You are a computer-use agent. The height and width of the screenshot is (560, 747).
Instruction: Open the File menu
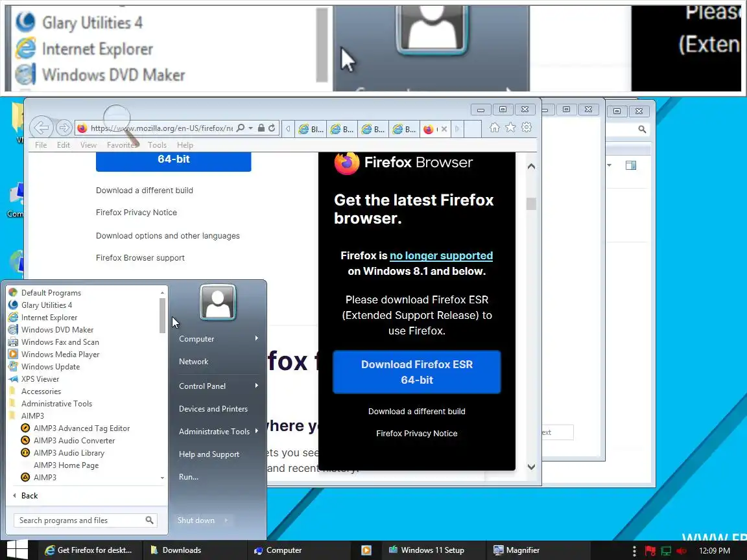tap(41, 145)
